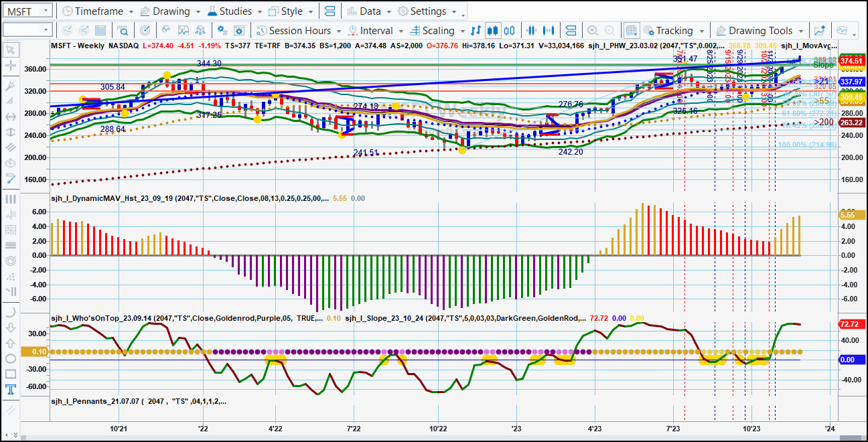Open the empty combo box on second toolbar
Image resolution: width=868 pixels, height=442 pixels.
(27, 30)
